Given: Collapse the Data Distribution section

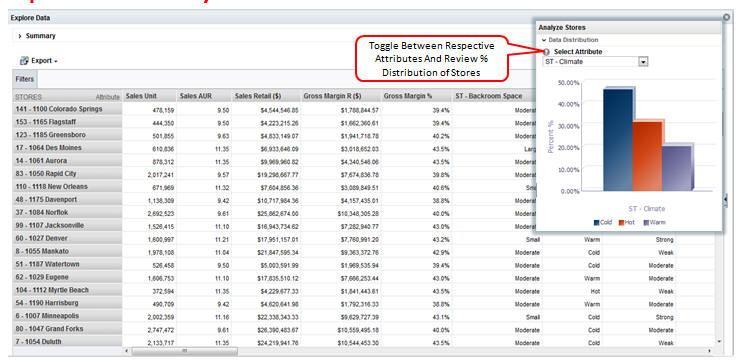Looking at the screenshot, I should (544, 41).
